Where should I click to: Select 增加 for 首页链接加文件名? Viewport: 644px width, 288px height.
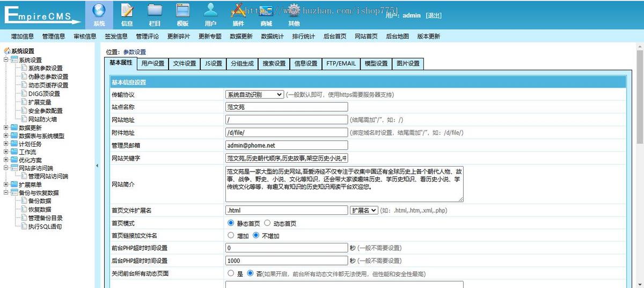[x=231, y=235]
